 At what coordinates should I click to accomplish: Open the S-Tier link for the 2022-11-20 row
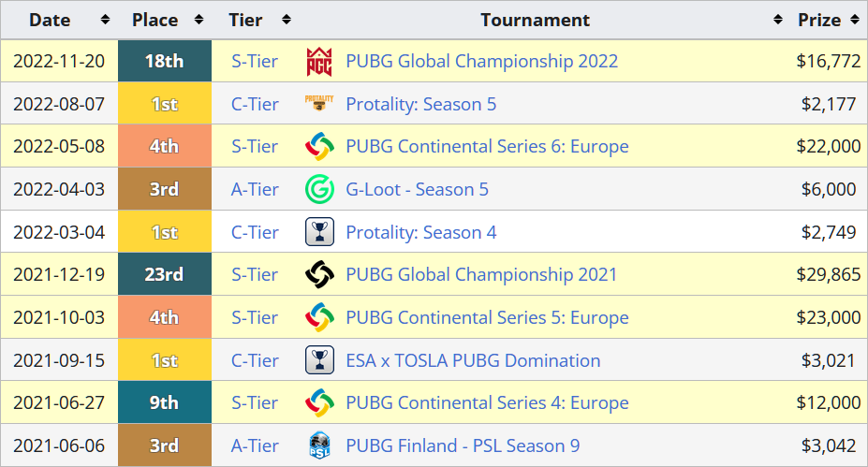click(255, 62)
